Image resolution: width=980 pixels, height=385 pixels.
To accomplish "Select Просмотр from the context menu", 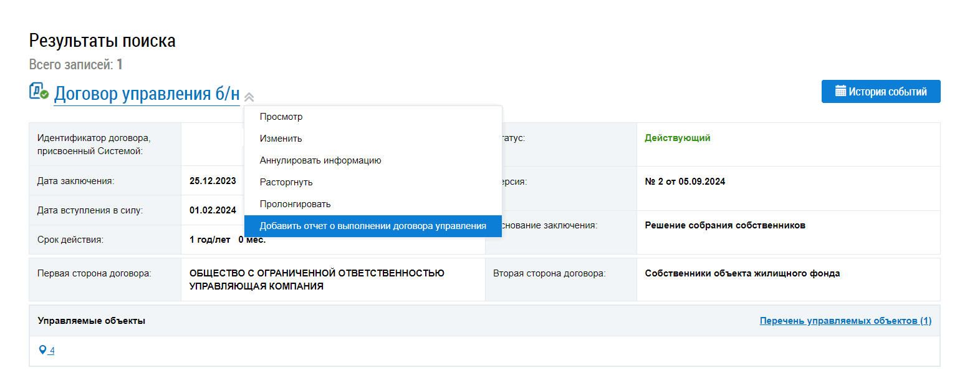I will pos(281,117).
